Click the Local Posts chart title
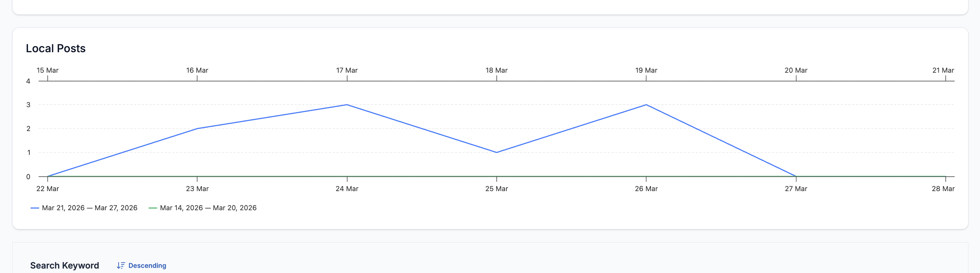980x273 pixels. point(56,48)
